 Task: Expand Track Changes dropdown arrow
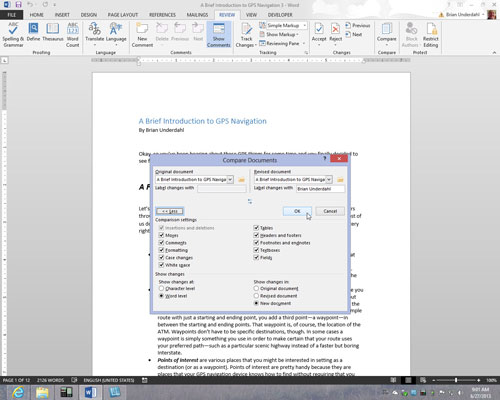tap(255, 45)
